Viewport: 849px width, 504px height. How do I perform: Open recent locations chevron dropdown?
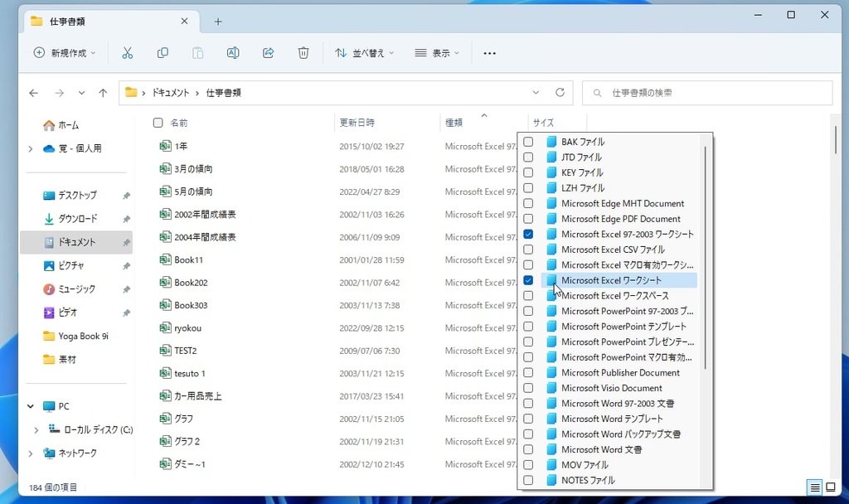81,93
